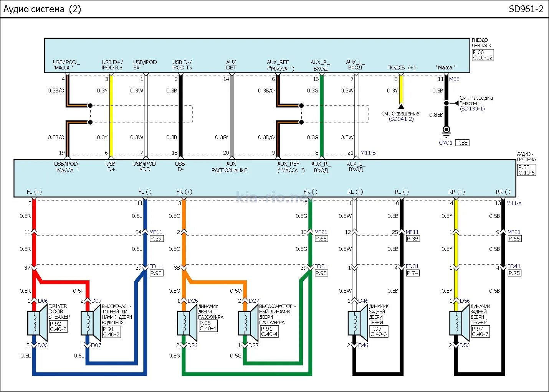The width and height of the screenshot is (549, 392).
Task: Click the P.92 C.40-2 driver door speaker box
Action: [58, 326]
